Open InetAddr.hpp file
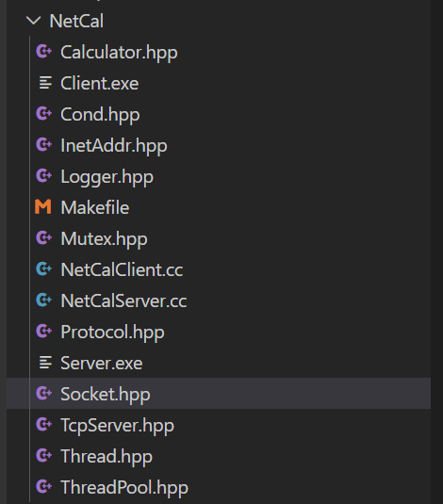The width and height of the screenshot is (443, 504). pyautogui.click(x=114, y=146)
